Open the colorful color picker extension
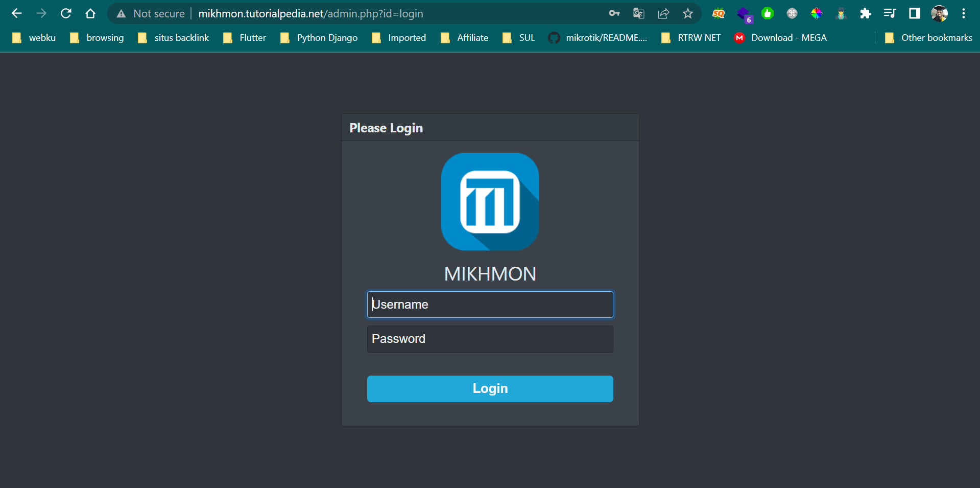 817,14
